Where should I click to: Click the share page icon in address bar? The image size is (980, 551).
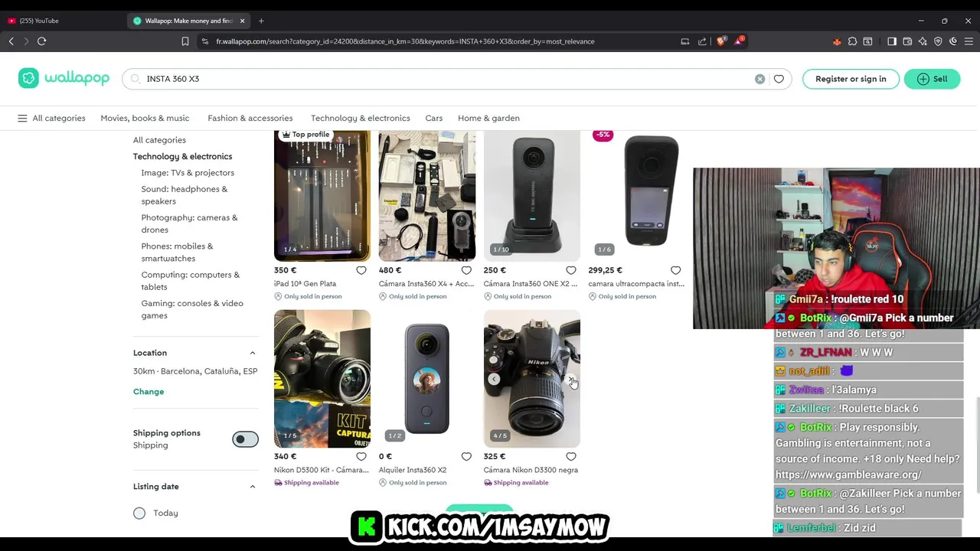(x=702, y=41)
